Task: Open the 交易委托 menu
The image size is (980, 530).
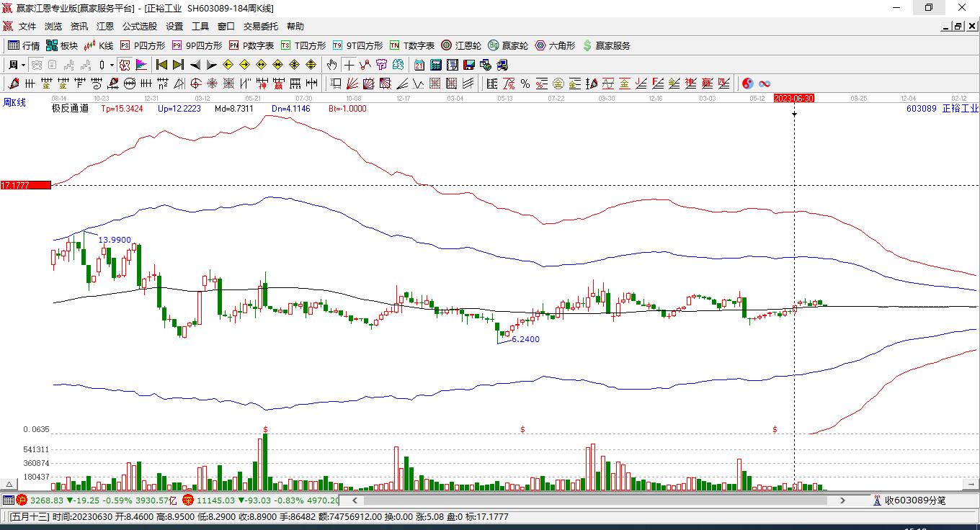Action: click(260, 27)
